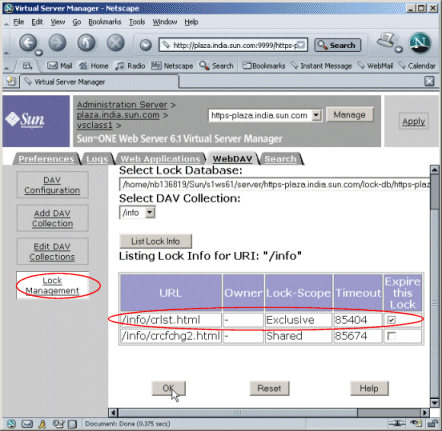Click Search in the personal toolbar
This screenshot has height=431, width=442.
point(216,66)
